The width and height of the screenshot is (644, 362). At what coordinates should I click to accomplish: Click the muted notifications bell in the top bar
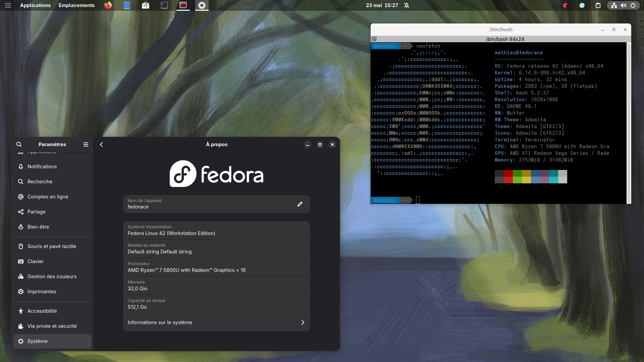407,5
